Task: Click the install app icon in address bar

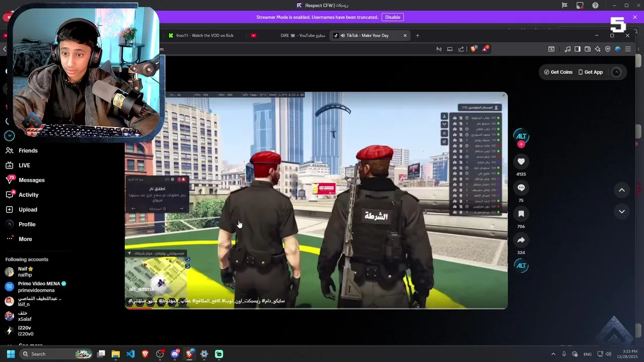Action: (x=450, y=49)
